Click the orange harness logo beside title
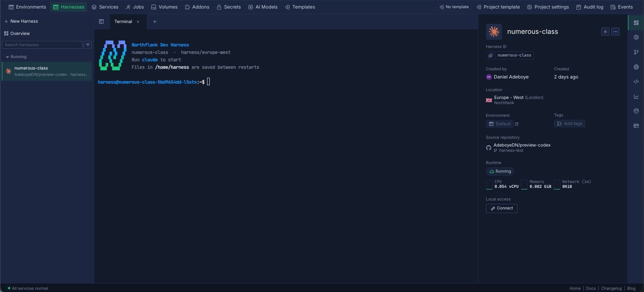This screenshot has width=644, height=292. (494, 32)
